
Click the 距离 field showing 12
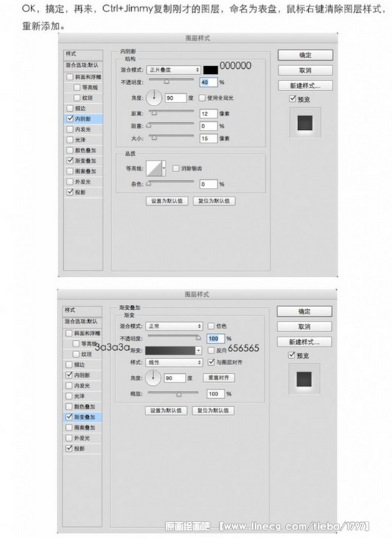pos(209,113)
